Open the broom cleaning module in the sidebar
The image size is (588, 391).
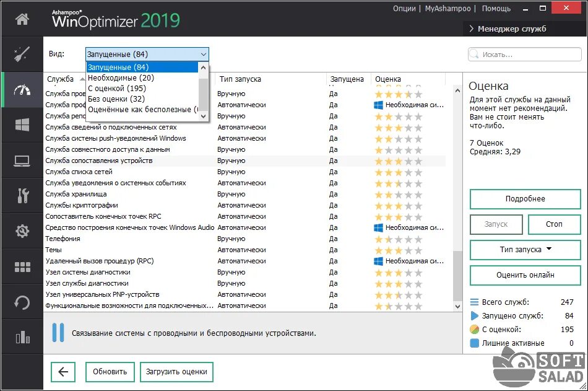pos(22,54)
